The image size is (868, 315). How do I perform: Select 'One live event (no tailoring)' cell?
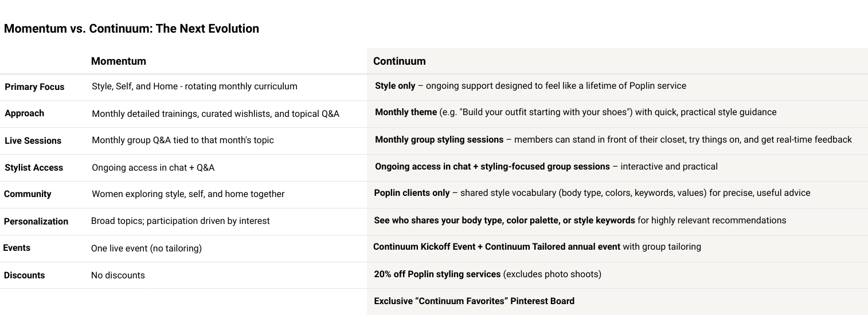click(x=146, y=249)
